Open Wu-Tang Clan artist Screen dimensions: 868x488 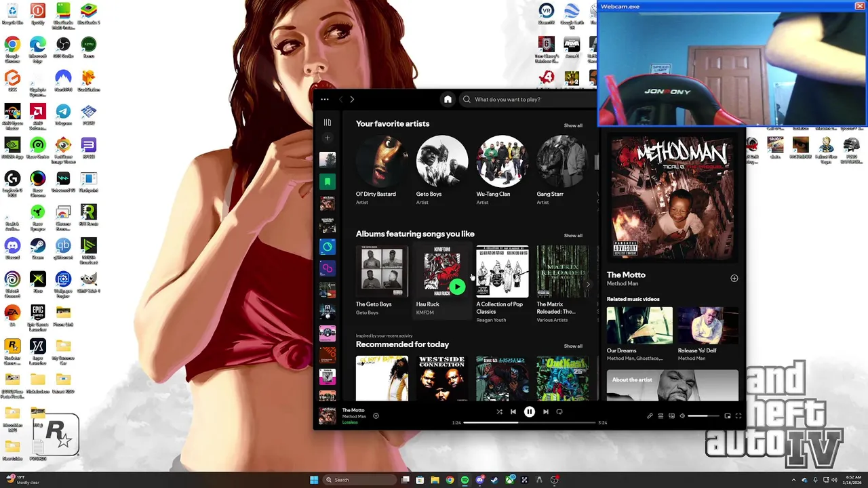pos(502,161)
